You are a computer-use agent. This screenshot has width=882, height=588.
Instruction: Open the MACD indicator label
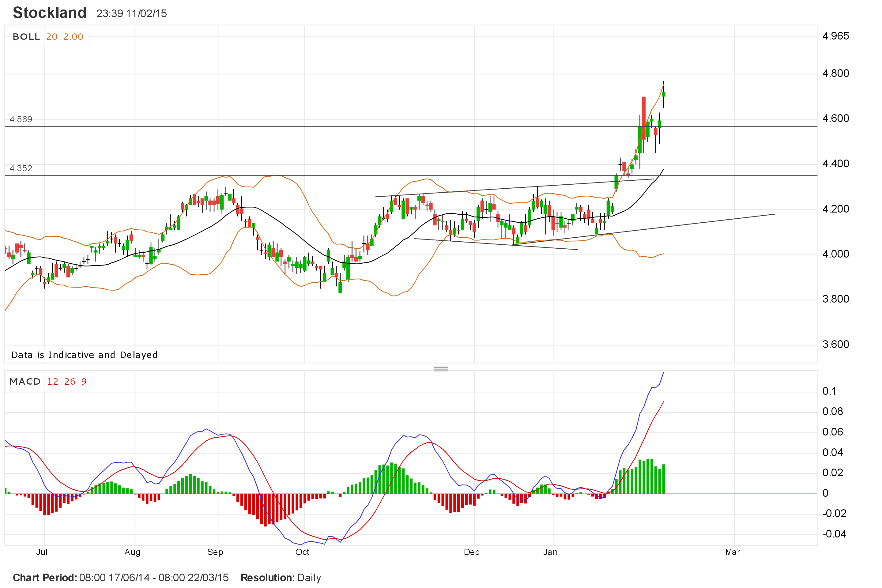pos(25,381)
